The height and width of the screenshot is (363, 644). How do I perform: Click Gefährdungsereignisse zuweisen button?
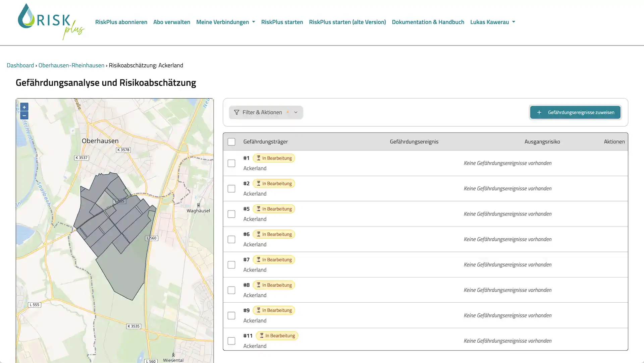coord(575,112)
